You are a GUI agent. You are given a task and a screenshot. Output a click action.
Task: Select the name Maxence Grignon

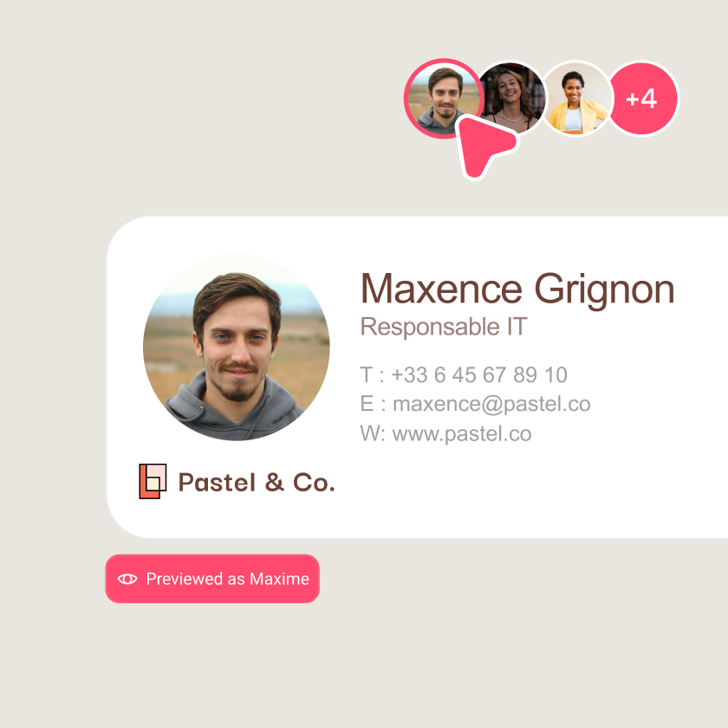click(x=517, y=289)
